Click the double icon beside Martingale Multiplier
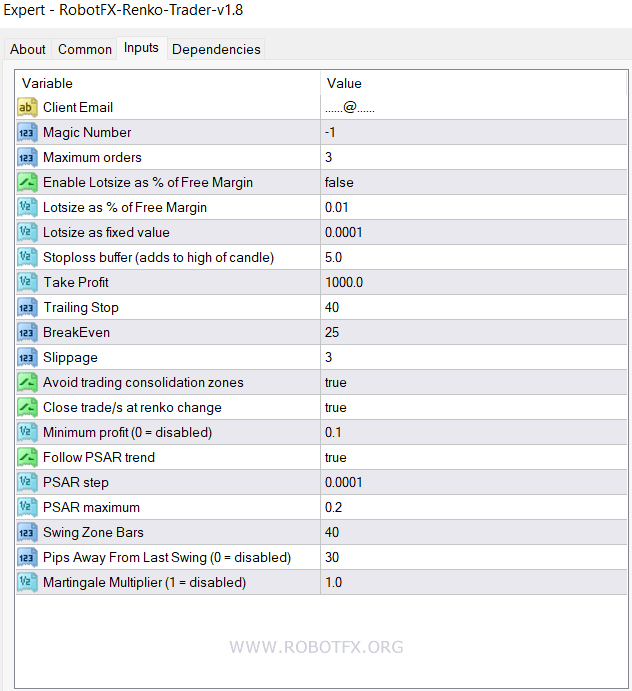Screen dimensions: 632x691 coord(27,582)
